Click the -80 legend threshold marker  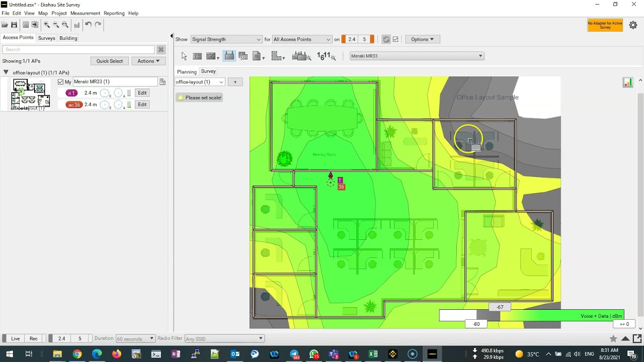click(x=476, y=324)
